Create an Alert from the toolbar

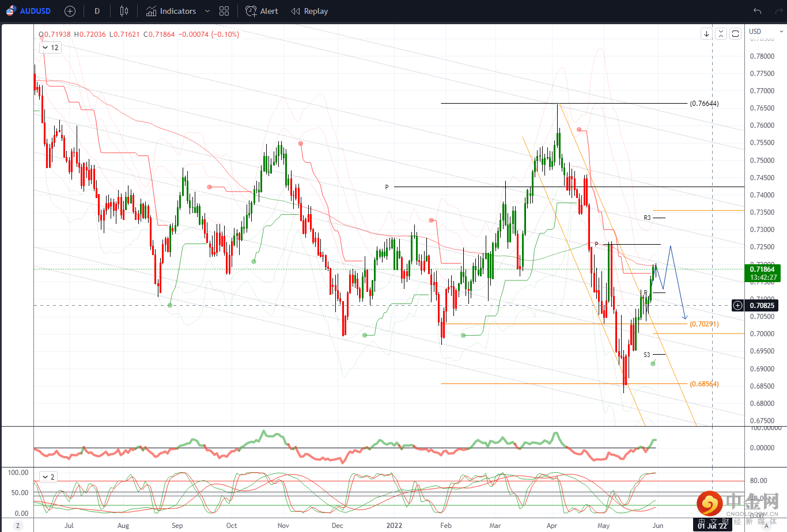pos(262,11)
